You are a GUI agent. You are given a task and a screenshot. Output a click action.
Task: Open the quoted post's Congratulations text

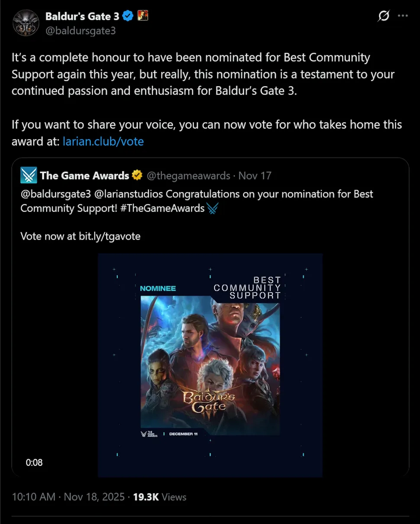click(x=197, y=201)
